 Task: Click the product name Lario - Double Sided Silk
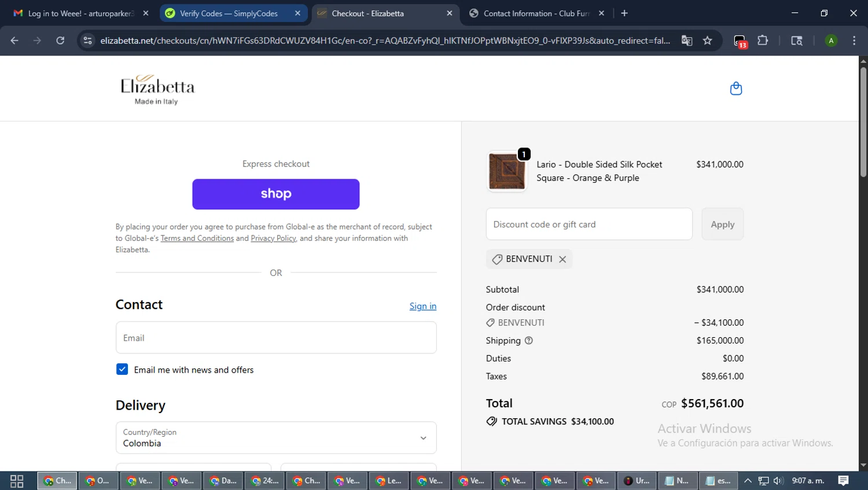point(599,171)
